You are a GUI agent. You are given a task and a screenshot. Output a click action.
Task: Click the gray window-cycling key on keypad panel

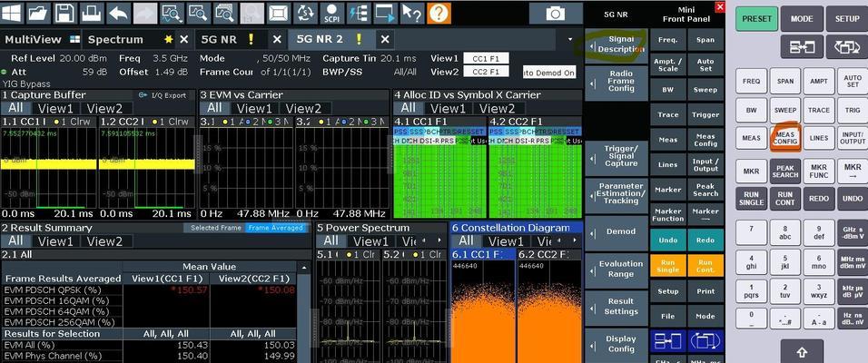point(847,47)
